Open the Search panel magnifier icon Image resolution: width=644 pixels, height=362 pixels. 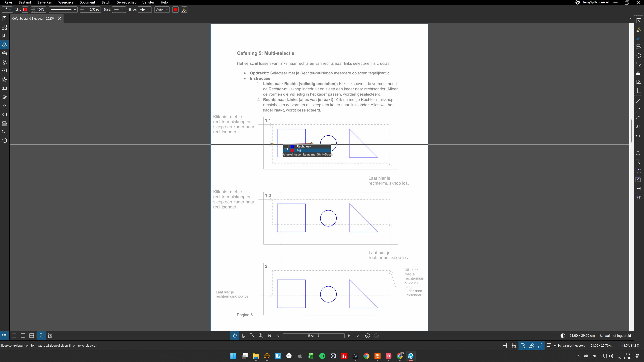pos(4,132)
